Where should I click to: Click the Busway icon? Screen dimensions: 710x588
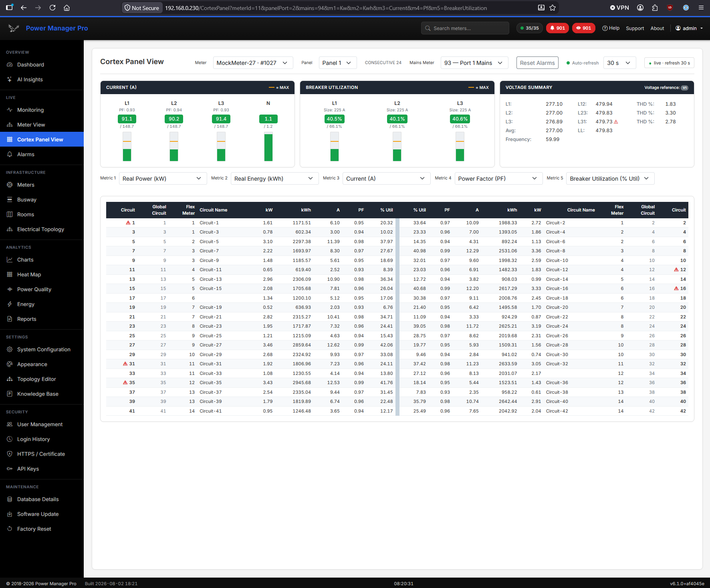click(10, 199)
